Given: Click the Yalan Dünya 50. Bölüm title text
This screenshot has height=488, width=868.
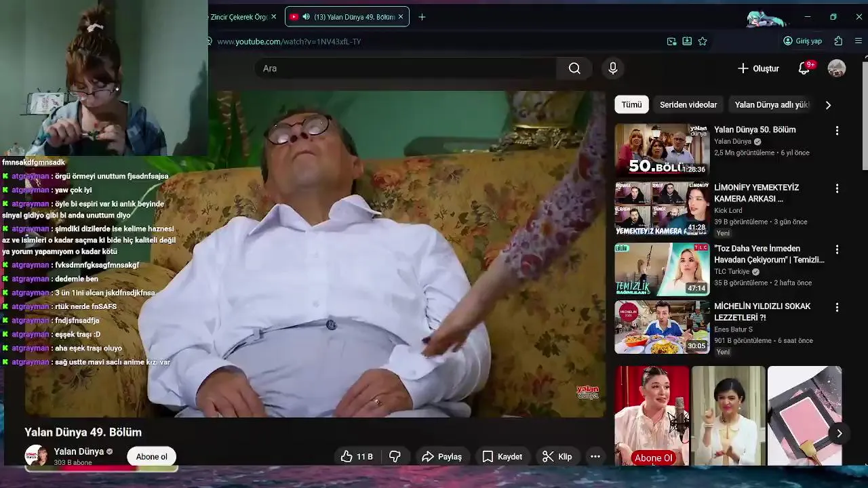Looking at the screenshot, I should pyautogui.click(x=755, y=130).
